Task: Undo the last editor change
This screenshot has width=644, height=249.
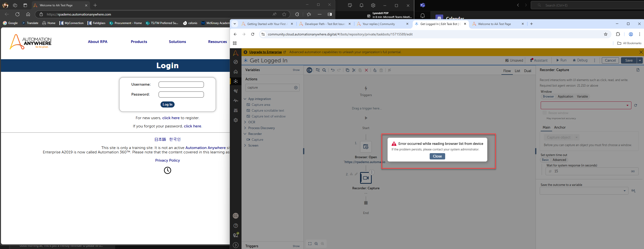Action: point(332,70)
